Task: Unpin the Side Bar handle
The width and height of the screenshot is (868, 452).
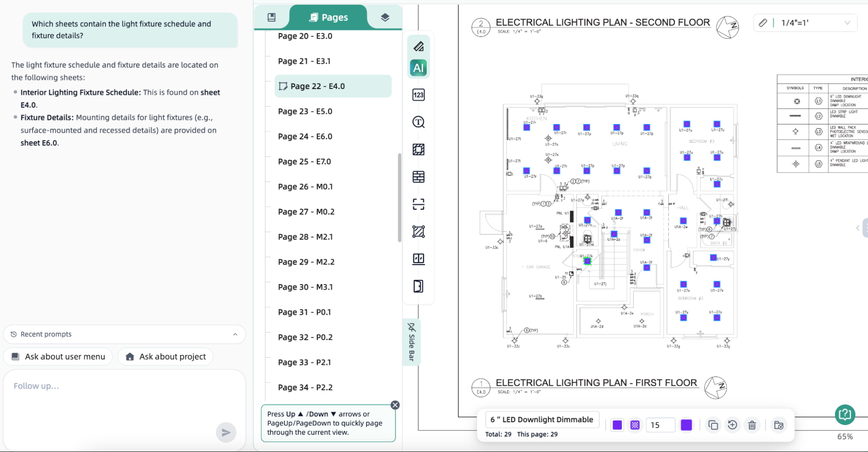Action: click(x=412, y=342)
